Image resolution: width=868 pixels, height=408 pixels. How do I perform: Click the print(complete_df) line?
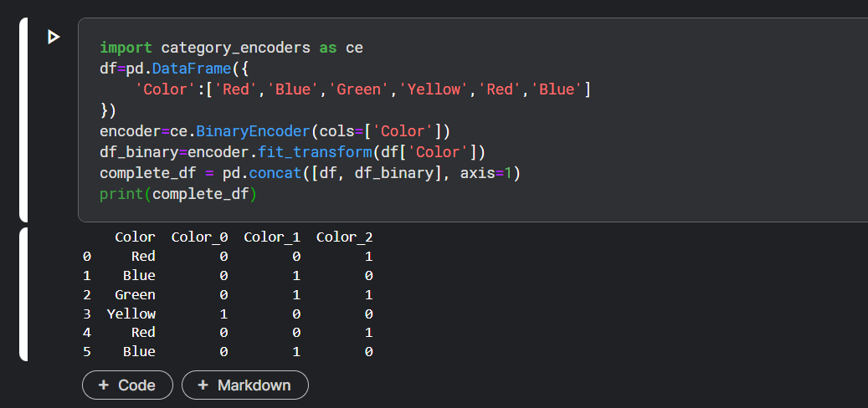tap(177, 194)
